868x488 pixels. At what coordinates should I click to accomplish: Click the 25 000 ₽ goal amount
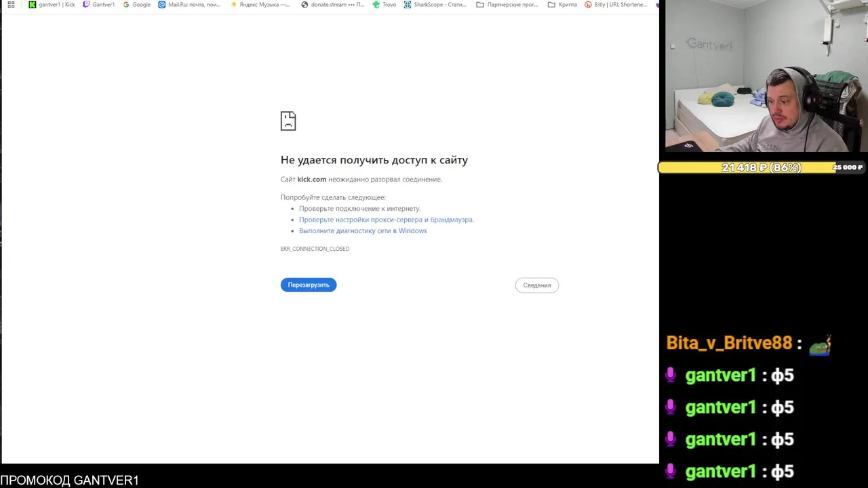pos(848,167)
